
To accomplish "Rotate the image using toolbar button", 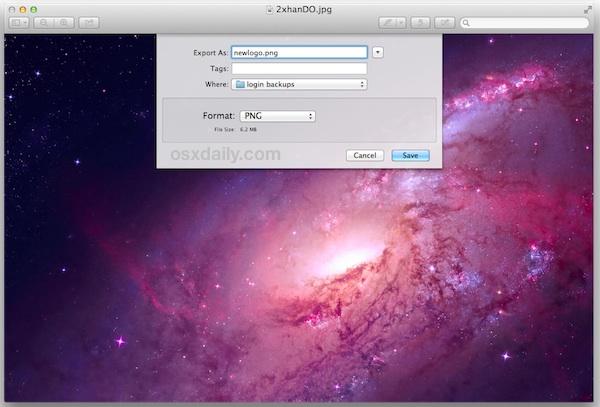I will [421, 23].
